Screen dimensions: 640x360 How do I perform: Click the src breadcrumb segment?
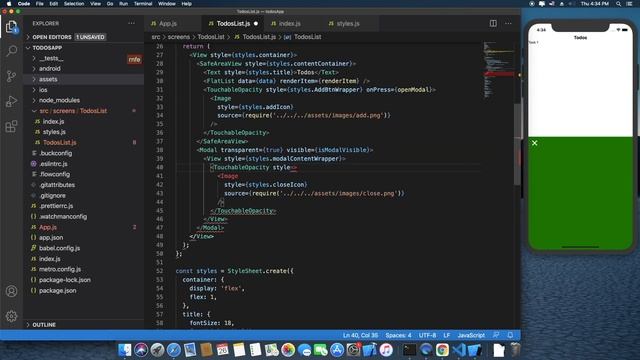point(156,37)
